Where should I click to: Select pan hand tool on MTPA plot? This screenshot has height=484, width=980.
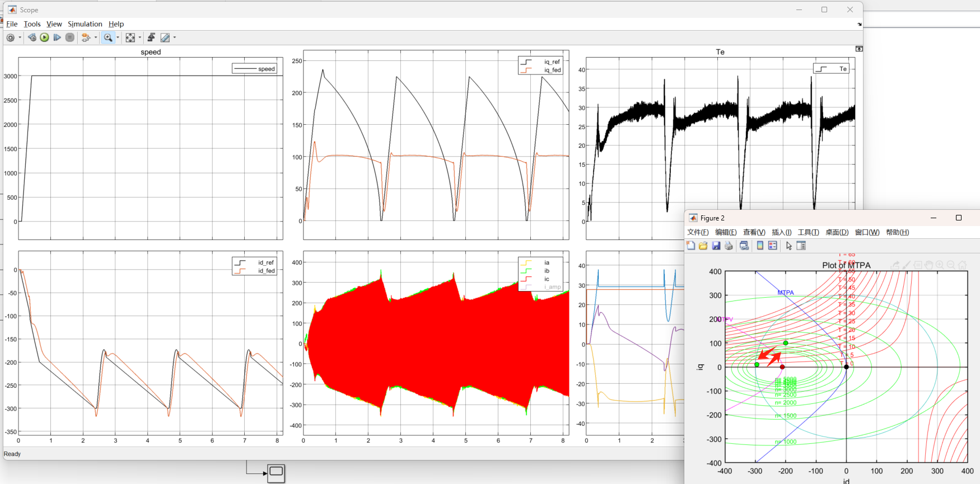point(929,265)
